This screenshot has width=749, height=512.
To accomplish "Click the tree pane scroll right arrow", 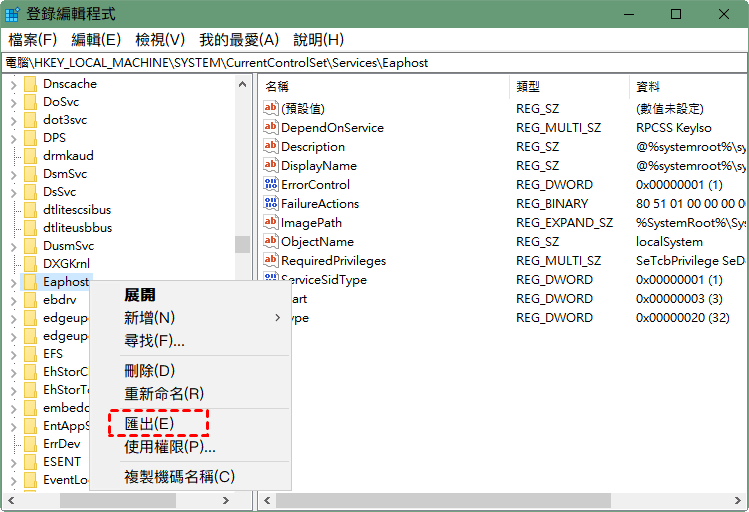I will click(x=226, y=501).
